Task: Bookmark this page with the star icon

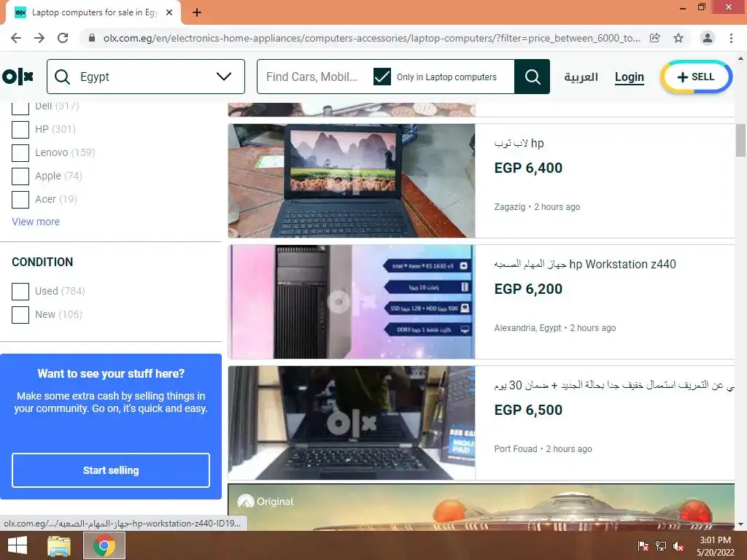Action: pos(678,38)
